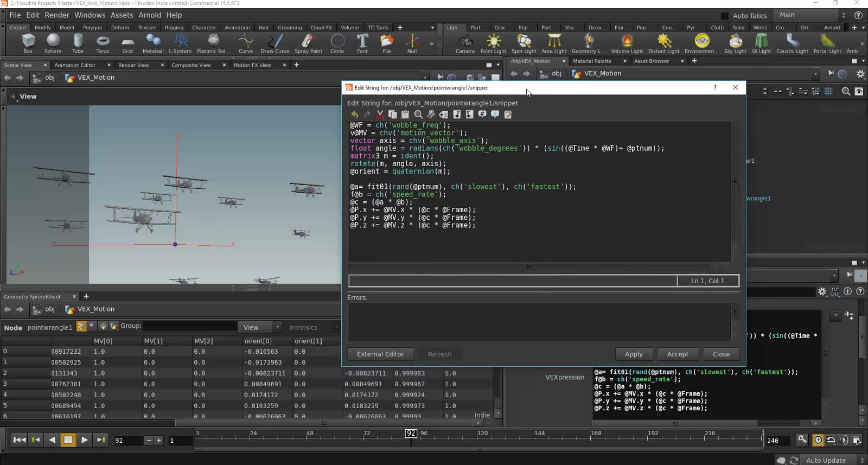Screen dimensions: 868x465
Task: Click the Paste clipboard icon in Edit String toolbar
Action: [x=405, y=114]
